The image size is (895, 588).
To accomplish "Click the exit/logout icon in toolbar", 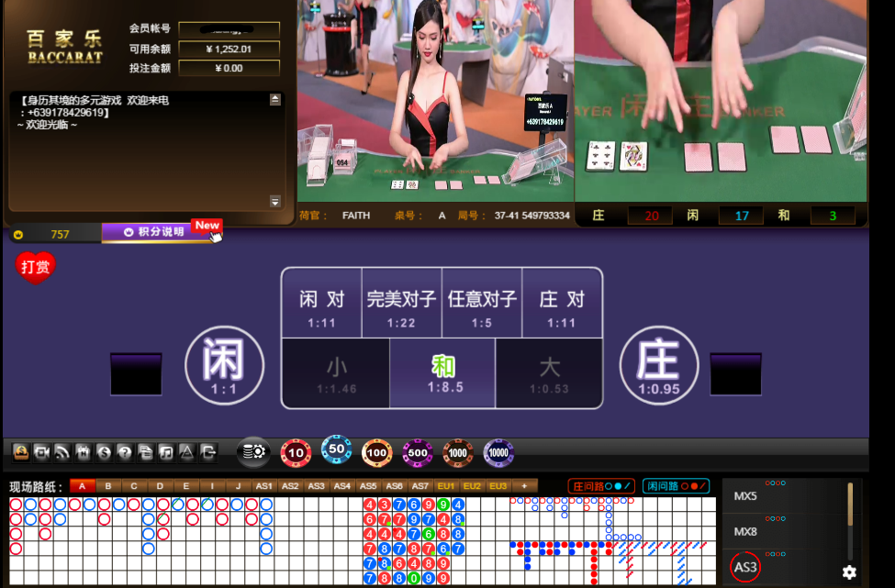I will point(208,452).
